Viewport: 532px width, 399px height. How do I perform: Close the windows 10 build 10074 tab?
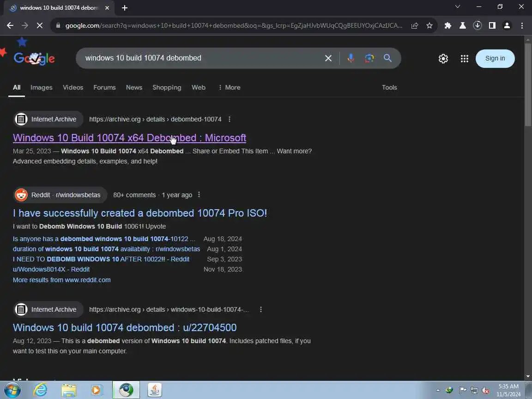click(x=107, y=8)
